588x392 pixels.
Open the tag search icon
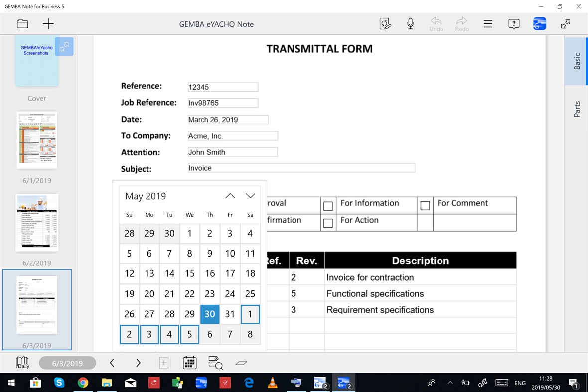tap(215, 363)
